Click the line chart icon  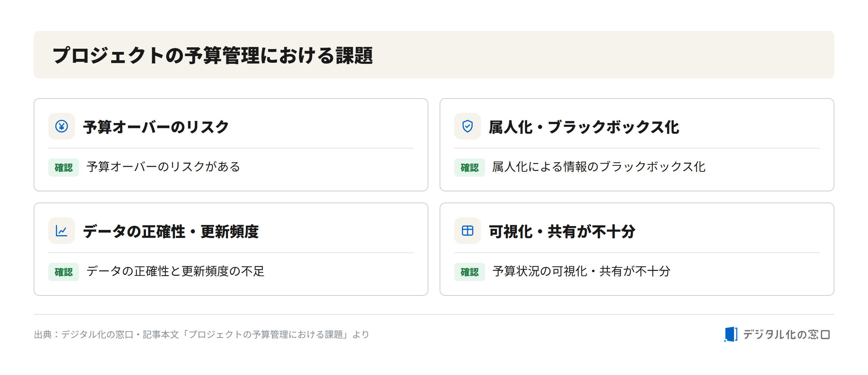[62, 231]
